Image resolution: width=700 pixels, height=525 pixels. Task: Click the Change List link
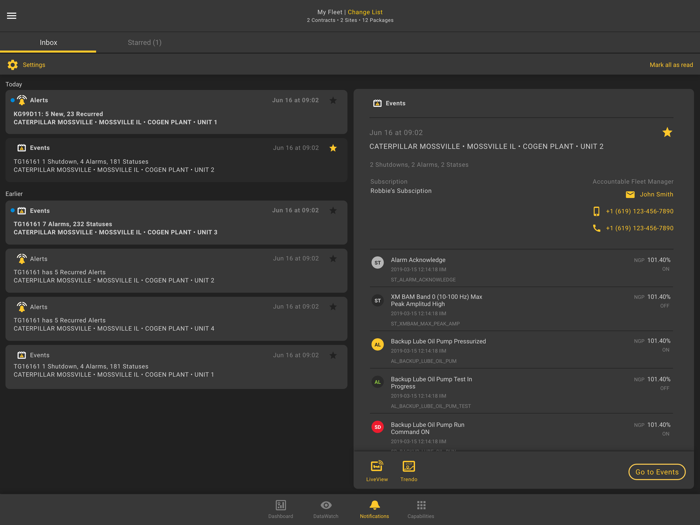pos(365,12)
